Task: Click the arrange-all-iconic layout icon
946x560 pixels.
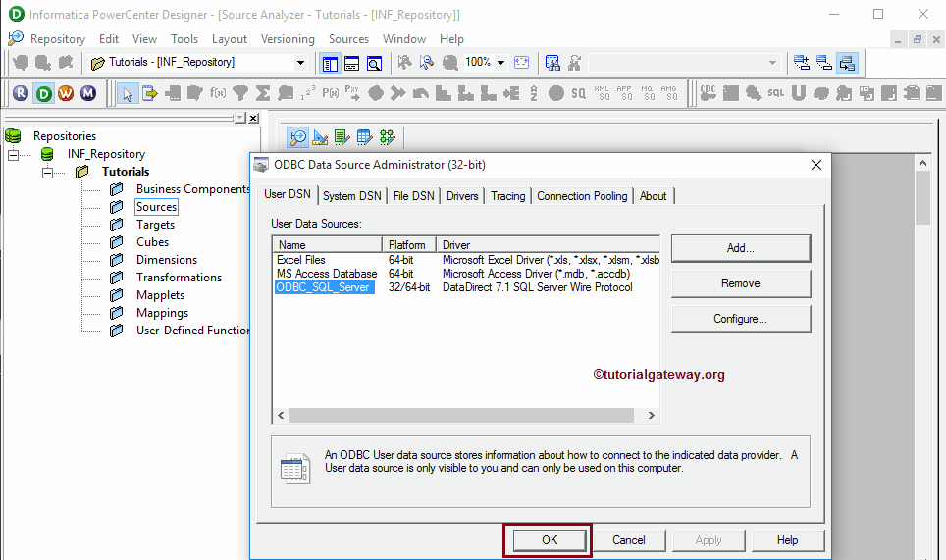Action: coord(824,62)
